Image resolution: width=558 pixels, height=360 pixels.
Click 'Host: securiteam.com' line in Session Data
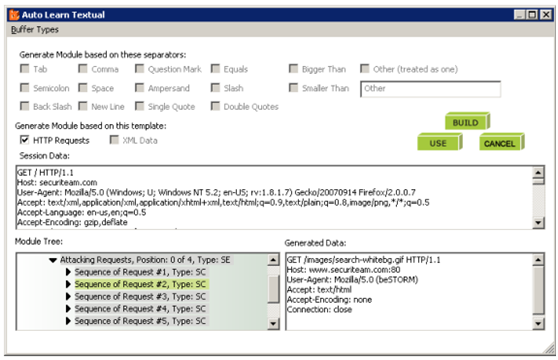coord(57,182)
